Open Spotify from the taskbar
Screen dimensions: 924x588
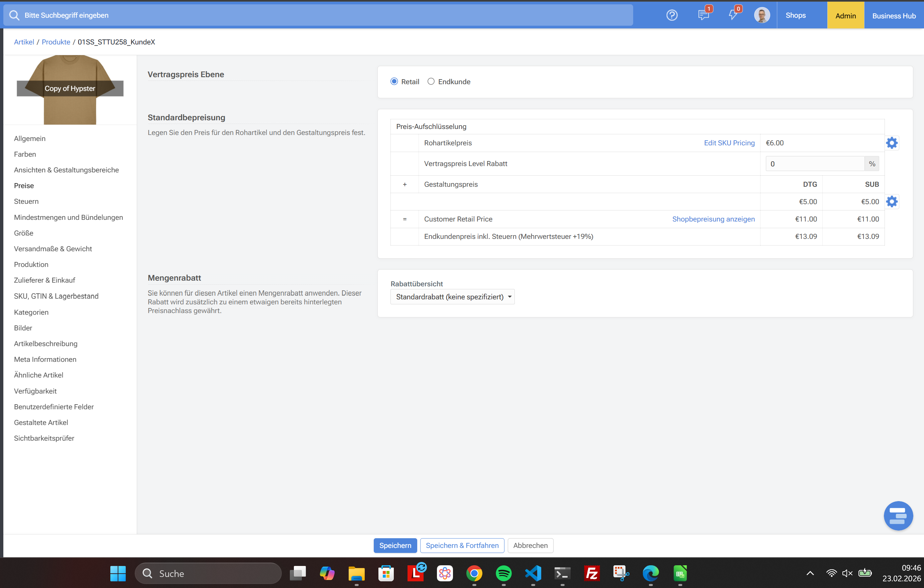pos(503,573)
